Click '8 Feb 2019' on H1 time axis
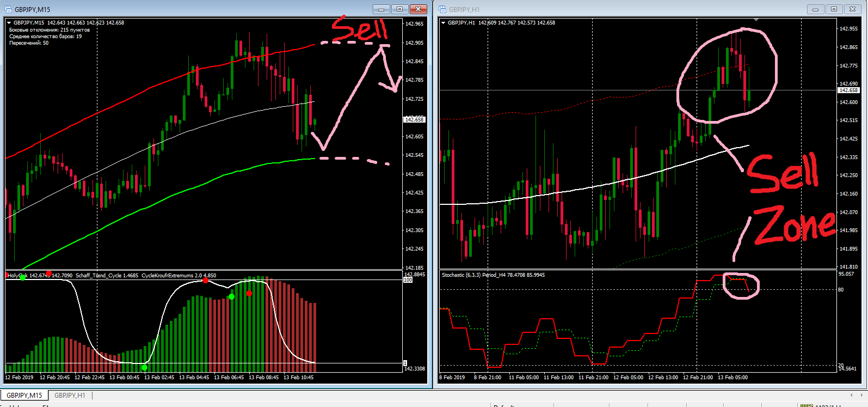 (x=452, y=378)
